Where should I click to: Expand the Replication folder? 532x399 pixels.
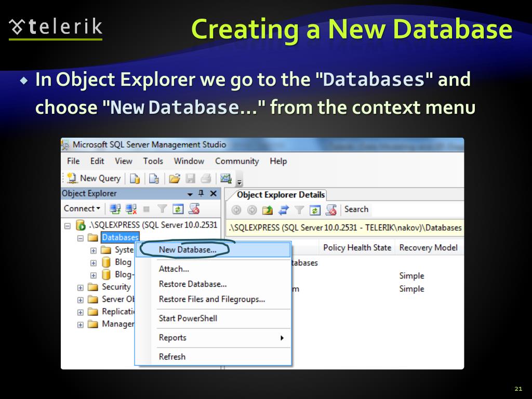pos(80,312)
